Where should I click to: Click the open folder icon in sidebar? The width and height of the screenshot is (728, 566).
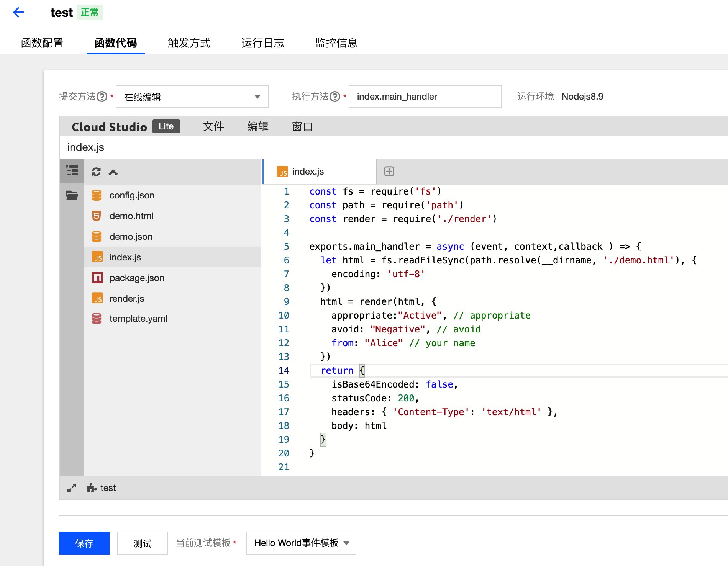[x=72, y=195]
